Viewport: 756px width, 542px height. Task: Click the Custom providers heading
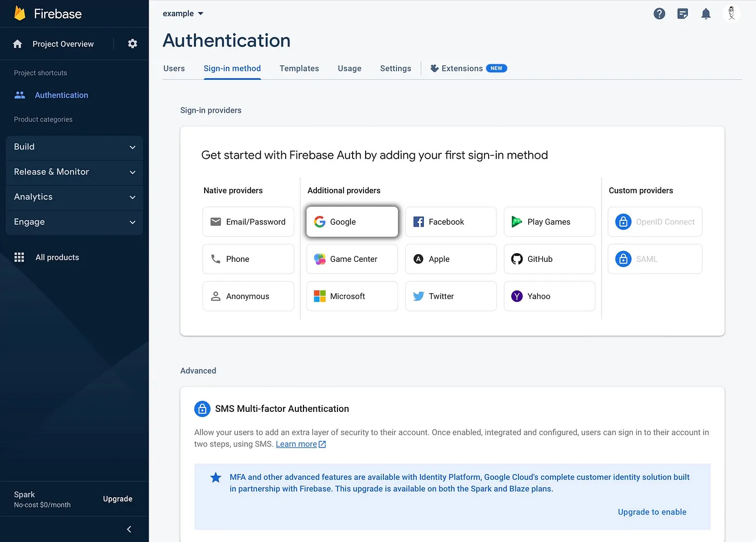[x=641, y=191]
